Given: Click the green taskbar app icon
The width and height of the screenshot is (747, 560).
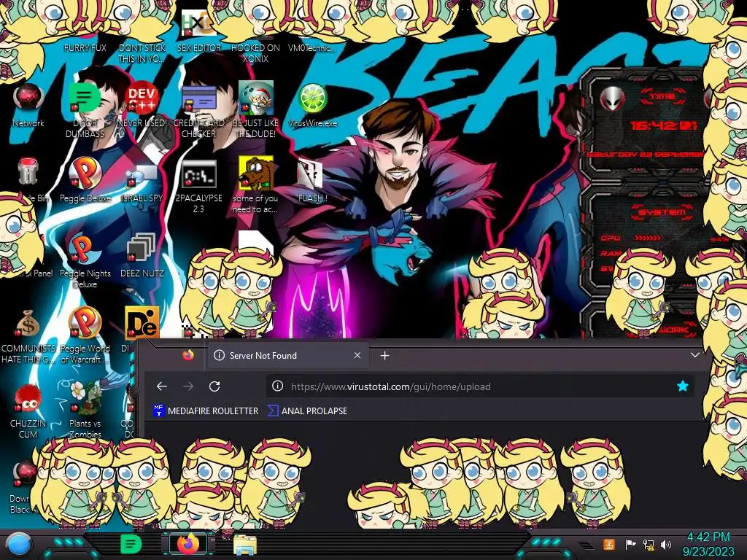Looking at the screenshot, I should 131,544.
